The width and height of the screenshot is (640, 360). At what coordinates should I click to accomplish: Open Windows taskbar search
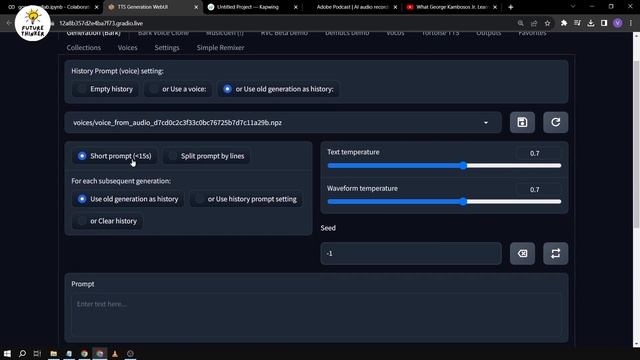(x=22, y=353)
